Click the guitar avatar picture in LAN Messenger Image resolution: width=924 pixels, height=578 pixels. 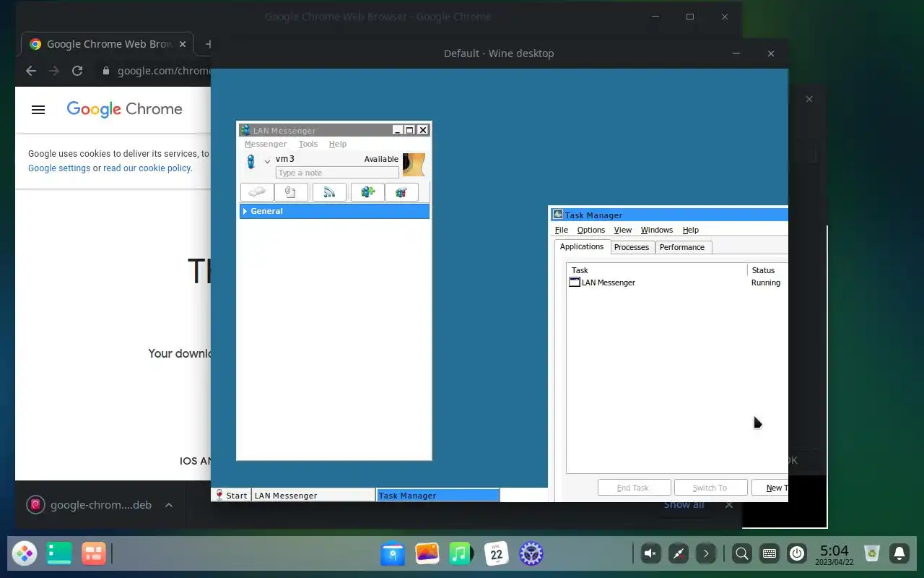(x=414, y=164)
